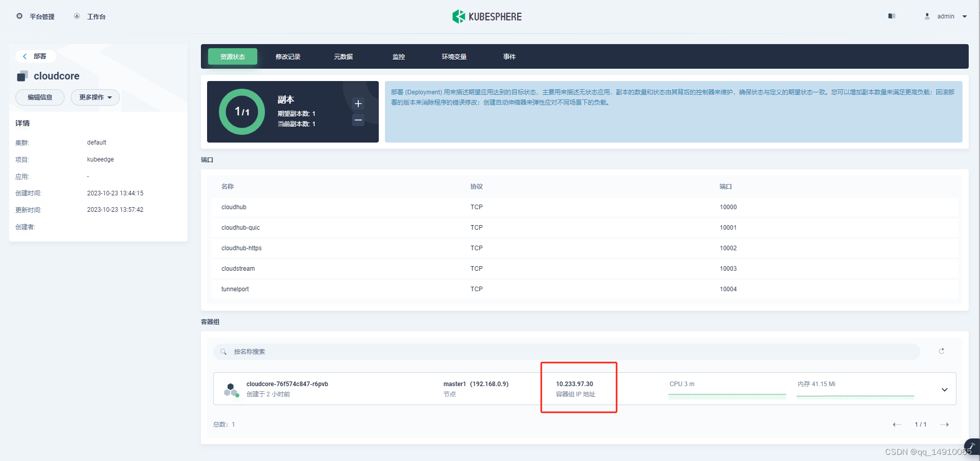Open pod cloudcore-76f574c847-r6pvb
The image size is (980, 461).
pos(287,384)
